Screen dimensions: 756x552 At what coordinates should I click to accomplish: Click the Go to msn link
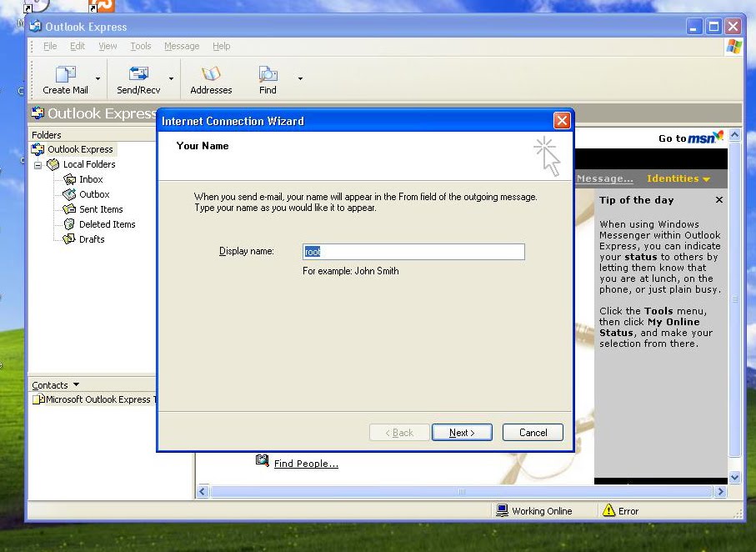click(x=691, y=138)
